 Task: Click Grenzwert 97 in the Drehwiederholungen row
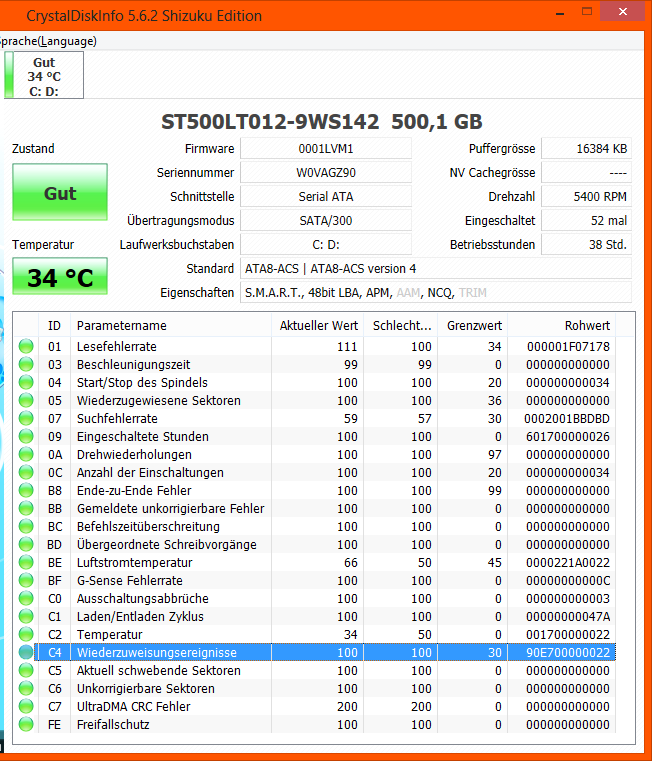495,454
